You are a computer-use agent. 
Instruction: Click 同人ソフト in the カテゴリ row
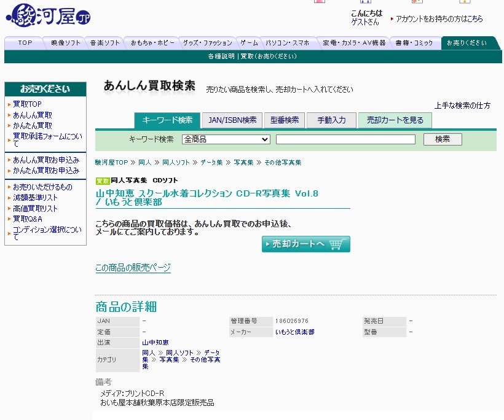click(x=179, y=353)
